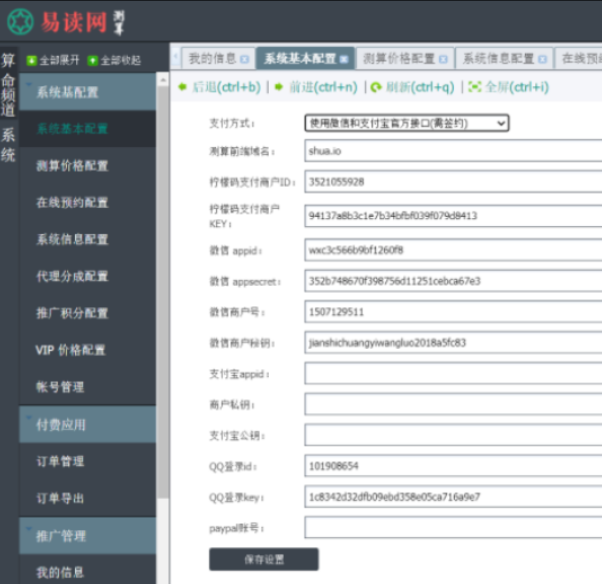The height and width of the screenshot is (584, 602).
Task: Close the 系统基本配置 tab using its close icon
Action: pos(344,59)
